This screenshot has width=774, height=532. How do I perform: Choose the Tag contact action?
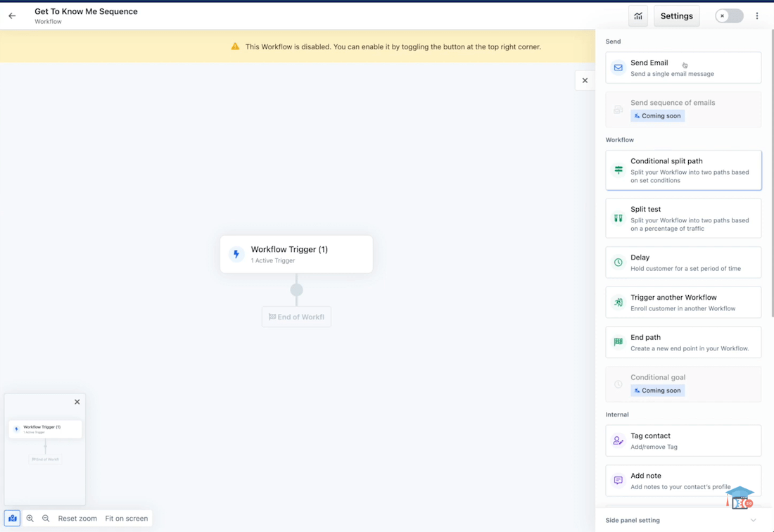683,441
